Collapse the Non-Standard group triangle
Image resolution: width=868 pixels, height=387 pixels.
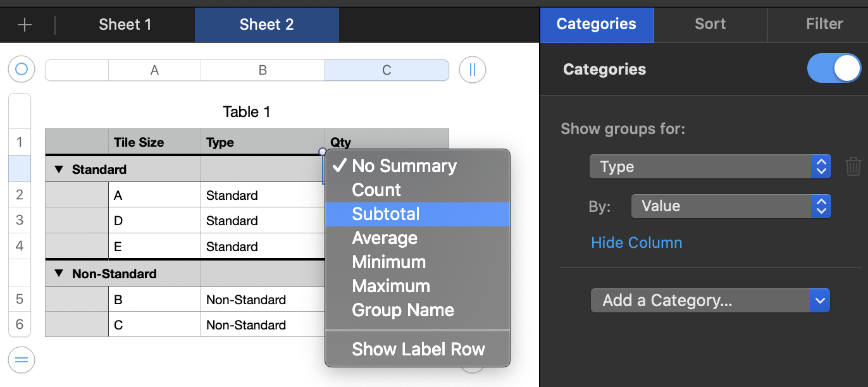[59, 274]
